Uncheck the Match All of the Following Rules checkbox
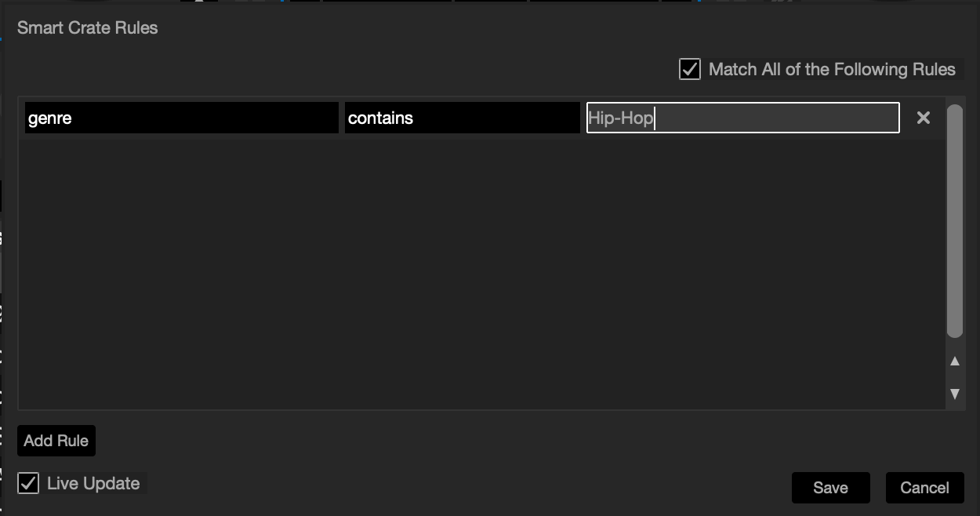Viewport: 980px width, 516px height. (x=689, y=69)
